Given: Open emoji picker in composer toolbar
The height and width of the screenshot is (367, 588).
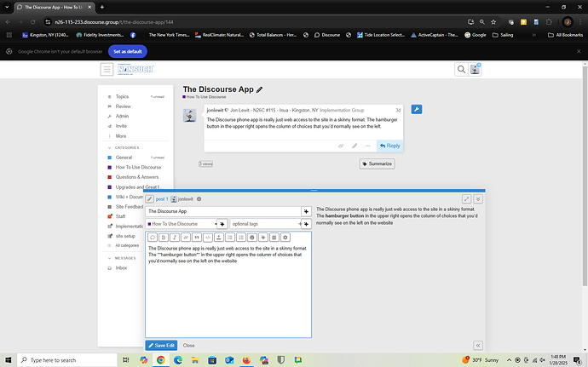Looking at the screenshot, I should click(x=252, y=238).
